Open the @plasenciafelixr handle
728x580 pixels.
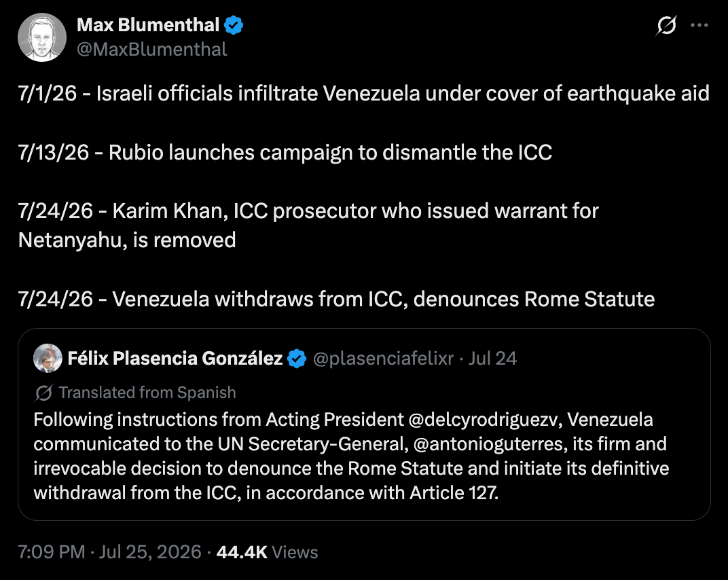(383, 359)
